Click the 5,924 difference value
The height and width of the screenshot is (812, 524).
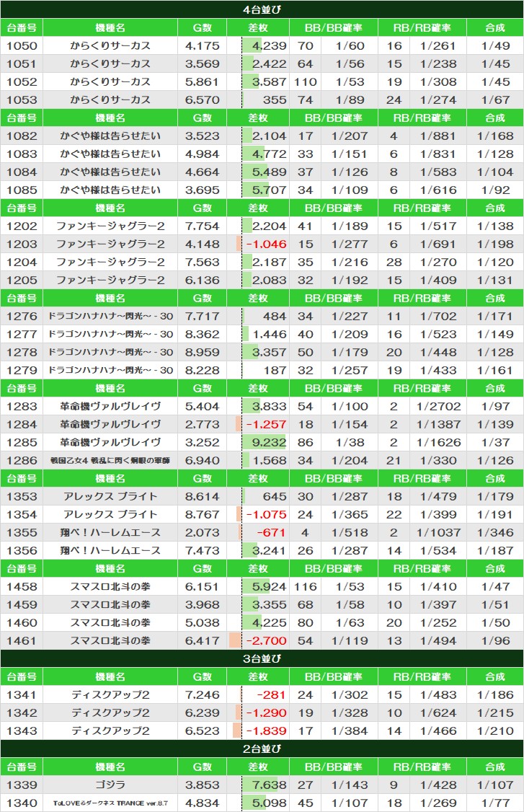(x=270, y=586)
